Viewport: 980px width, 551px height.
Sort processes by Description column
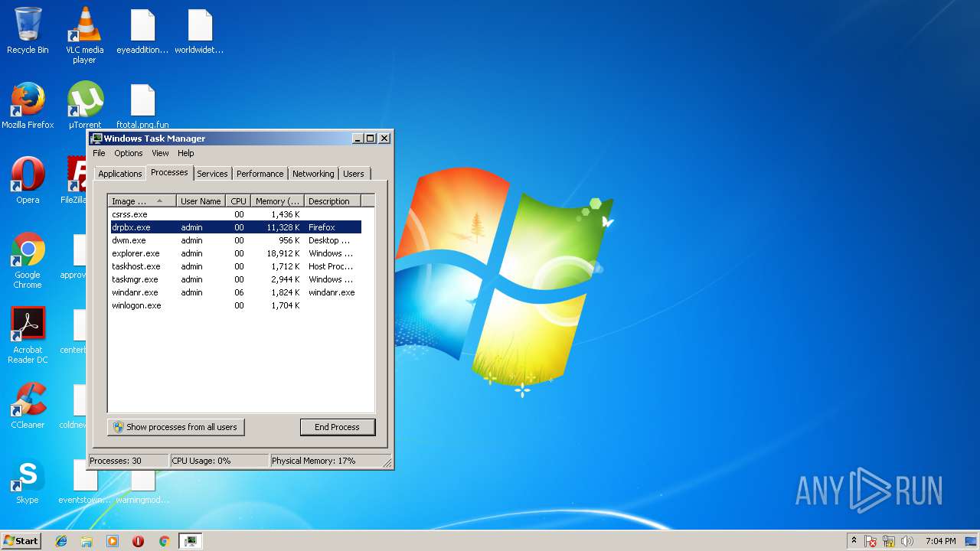(x=332, y=201)
